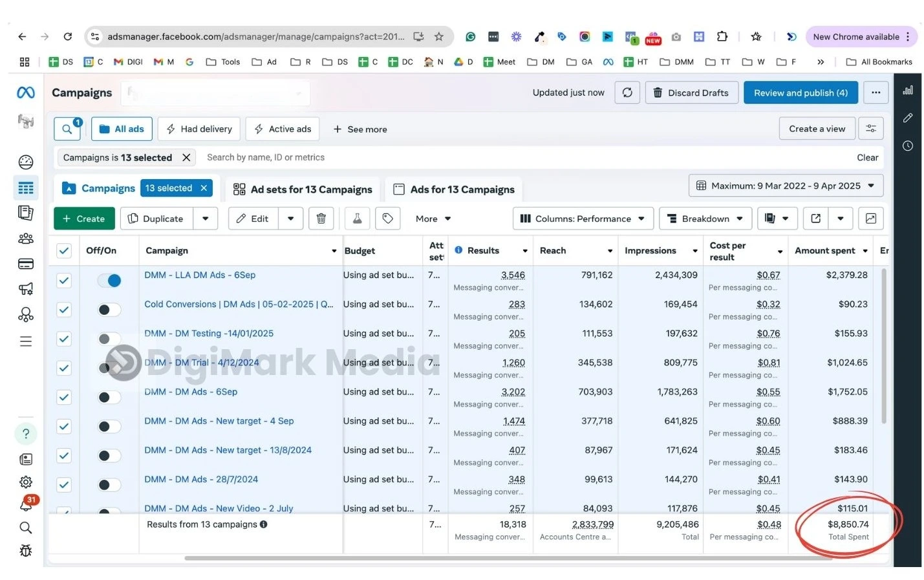Click the Review and publish (4) button
924x580 pixels.
pyautogui.click(x=800, y=92)
